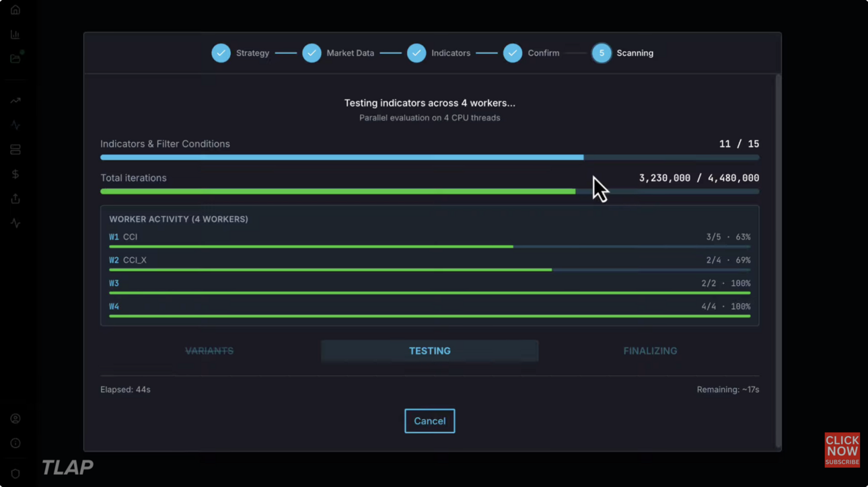Click "Parallel evaluation on 4 CPU threads" subtitle
The height and width of the screenshot is (487, 868).
[429, 118]
